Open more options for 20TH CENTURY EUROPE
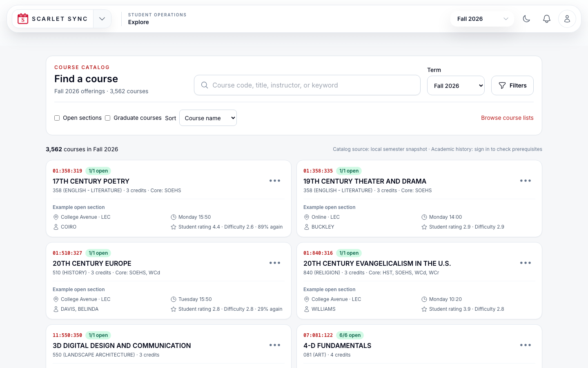Screen dimensions: 588x368 pyautogui.click(x=275, y=263)
